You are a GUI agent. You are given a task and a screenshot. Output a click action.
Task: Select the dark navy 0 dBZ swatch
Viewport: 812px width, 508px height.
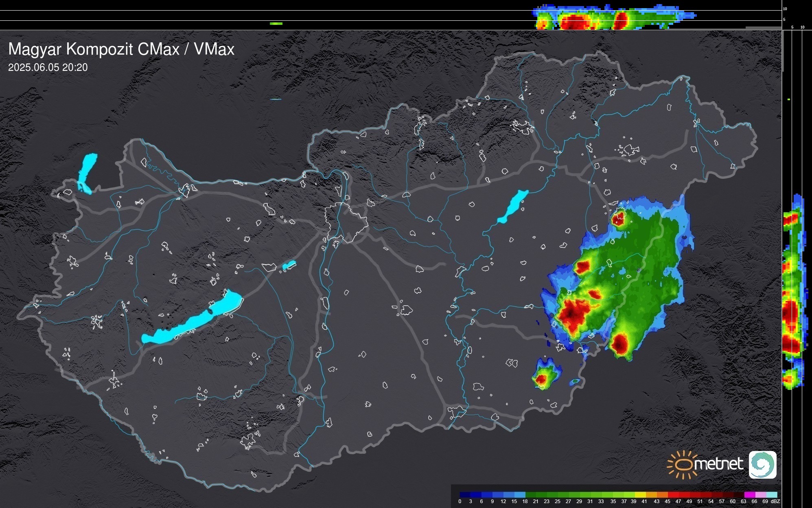pyautogui.click(x=465, y=495)
